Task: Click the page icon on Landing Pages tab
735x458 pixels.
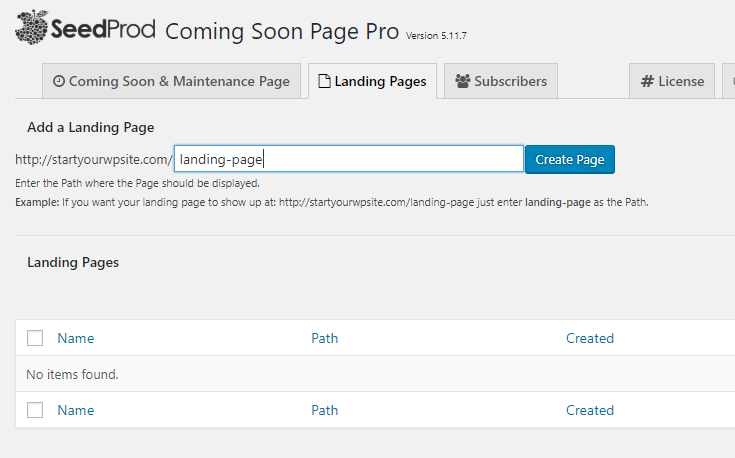Action: (324, 81)
